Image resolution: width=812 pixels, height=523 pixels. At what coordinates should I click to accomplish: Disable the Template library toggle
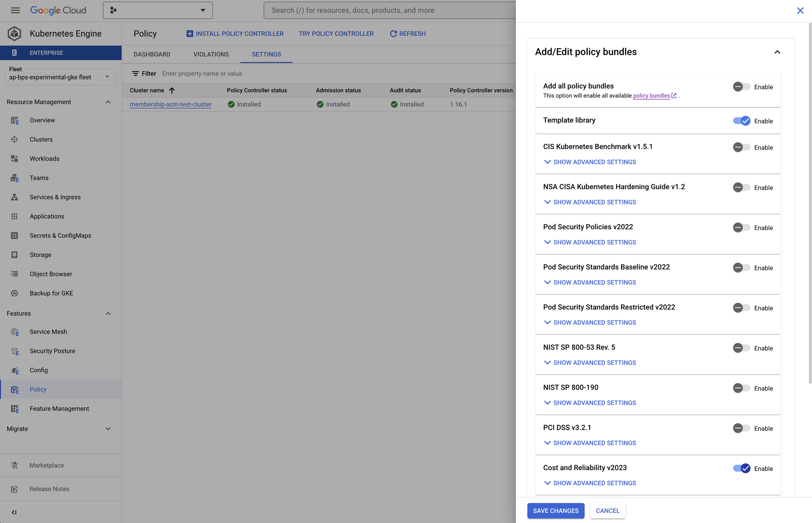click(742, 121)
